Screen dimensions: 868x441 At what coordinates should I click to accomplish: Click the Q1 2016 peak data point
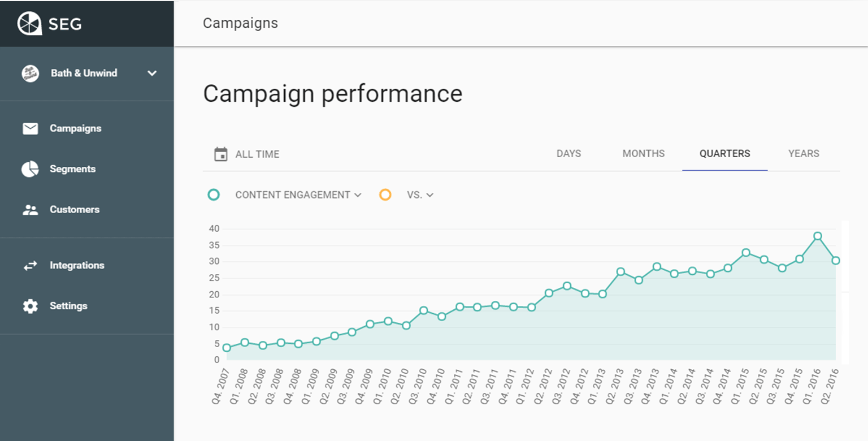pos(817,236)
